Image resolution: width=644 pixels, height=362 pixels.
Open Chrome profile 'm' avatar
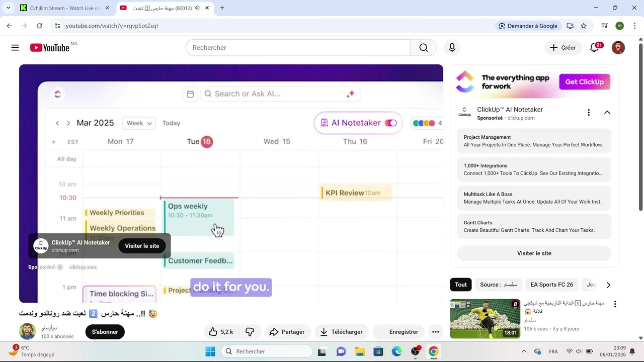(x=620, y=26)
